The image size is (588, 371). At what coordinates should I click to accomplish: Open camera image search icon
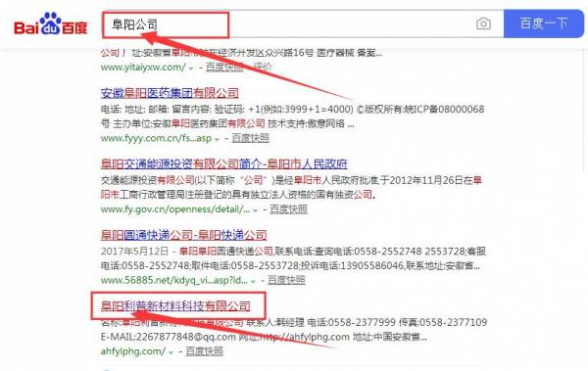click(x=483, y=24)
